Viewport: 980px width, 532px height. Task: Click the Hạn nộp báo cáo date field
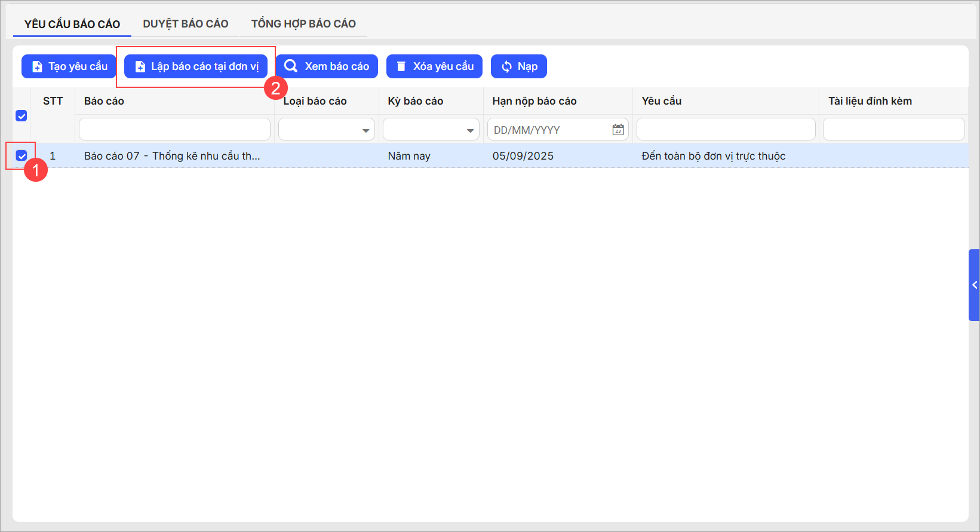[x=548, y=130]
